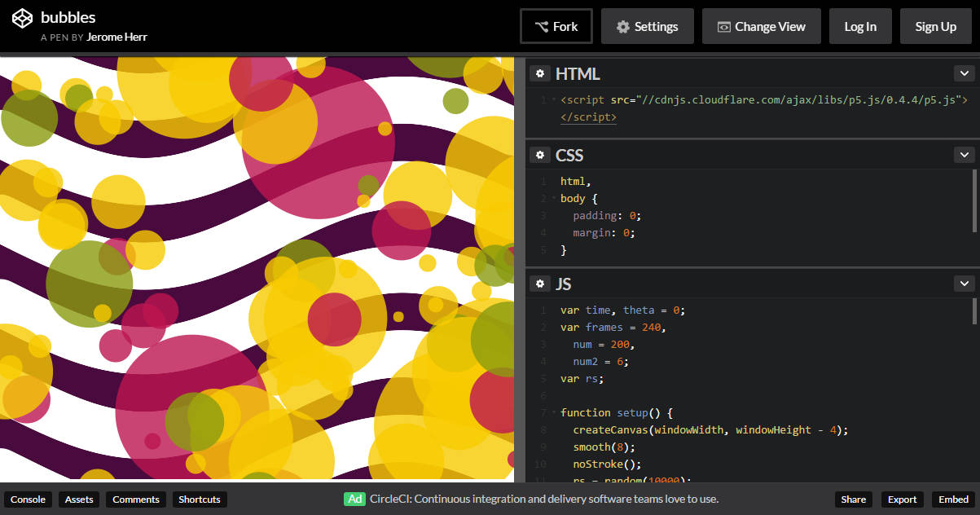Open the CSS editor settings gear
Viewport: 980px width, 515px height.
(x=539, y=155)
